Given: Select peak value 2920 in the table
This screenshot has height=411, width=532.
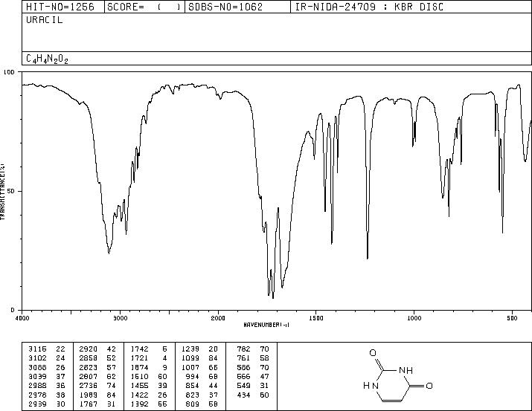Looking at the screenshot, I should (89, 349).
